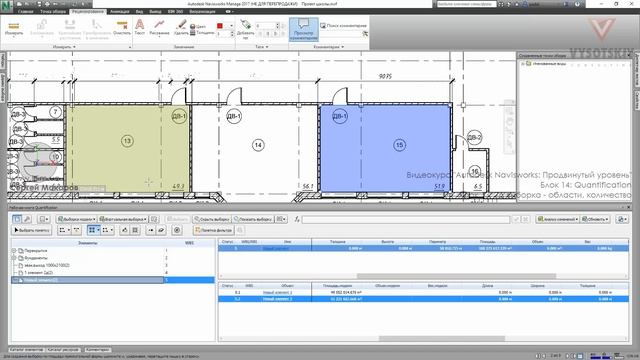Click Пометки фильтра filter markups button
Screen dimensions: 640x360
click(x=213, y=230)
